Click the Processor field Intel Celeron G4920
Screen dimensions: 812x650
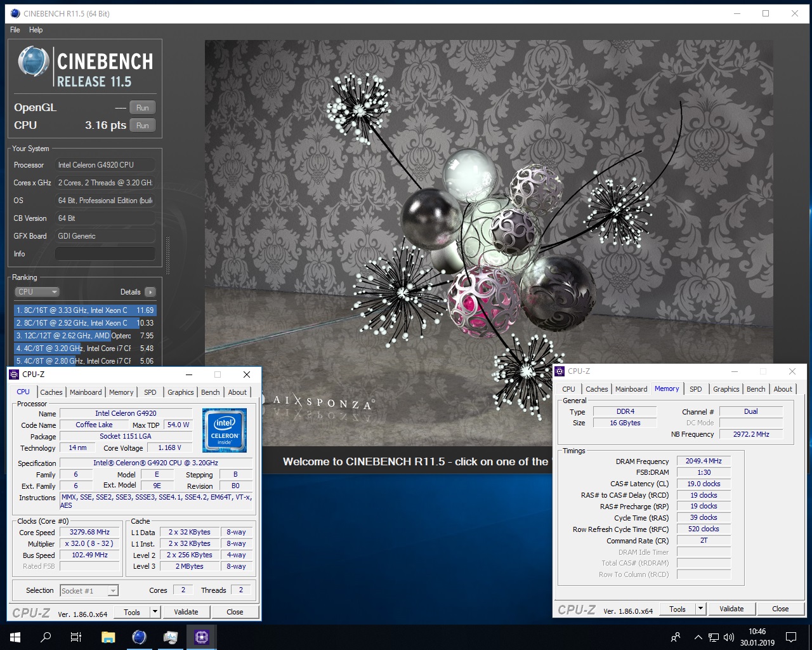[105, 165]
